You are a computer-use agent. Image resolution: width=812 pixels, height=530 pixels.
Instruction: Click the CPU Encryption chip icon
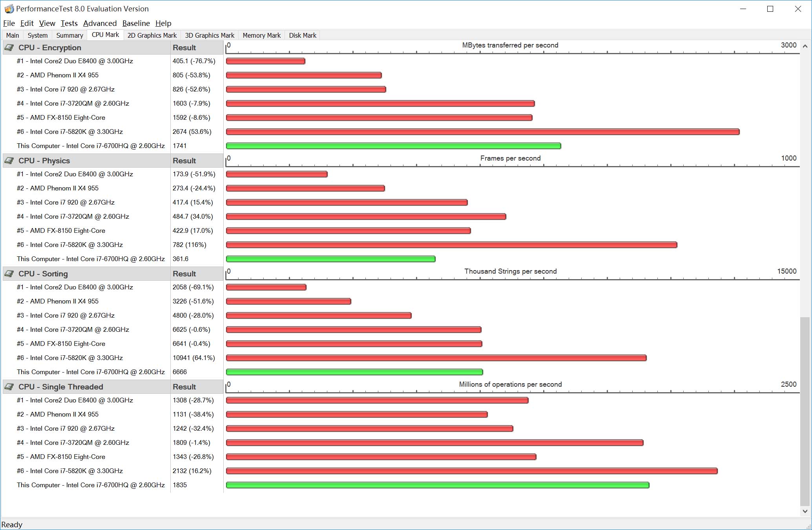(9, 48)
